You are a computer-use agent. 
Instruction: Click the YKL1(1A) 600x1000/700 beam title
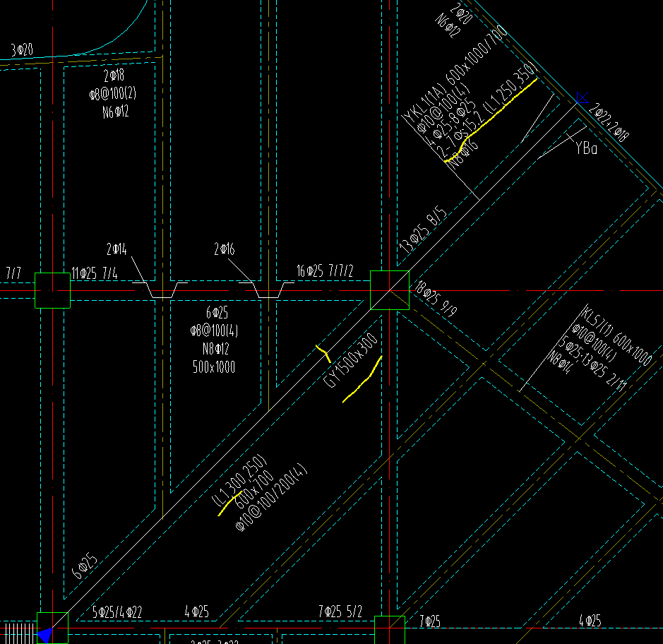tap(455, 74)
